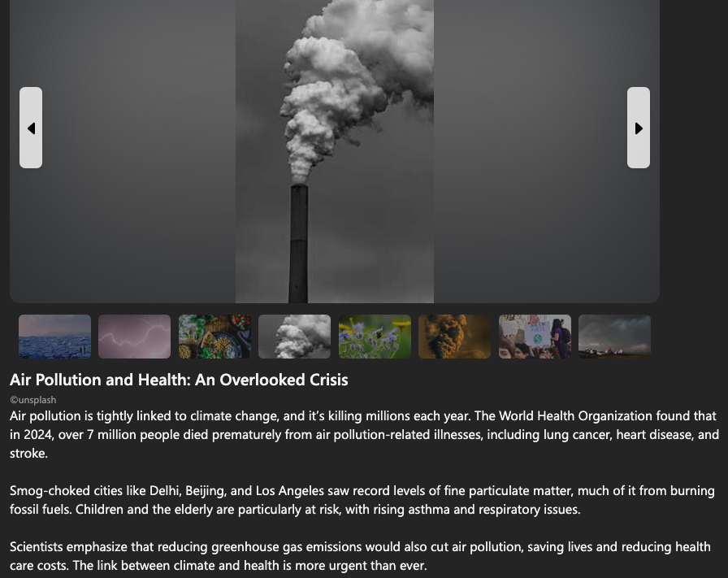
Task: Click the Air Pollution and Health headline
Action: (x=179, y=380)
